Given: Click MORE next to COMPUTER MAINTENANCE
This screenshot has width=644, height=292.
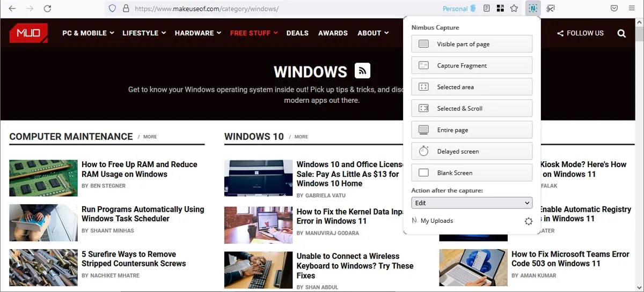Looking at the screenshot, I should [x=150, y=137].
